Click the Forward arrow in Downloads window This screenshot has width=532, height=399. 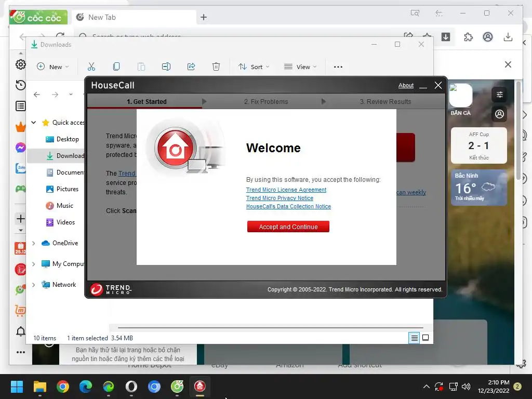[55, 95]
